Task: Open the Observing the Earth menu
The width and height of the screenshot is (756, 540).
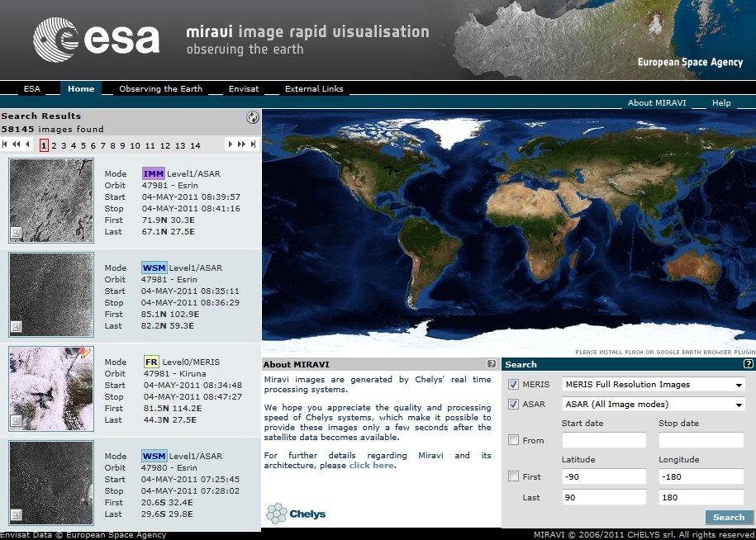Action: (x=160, y=88)
